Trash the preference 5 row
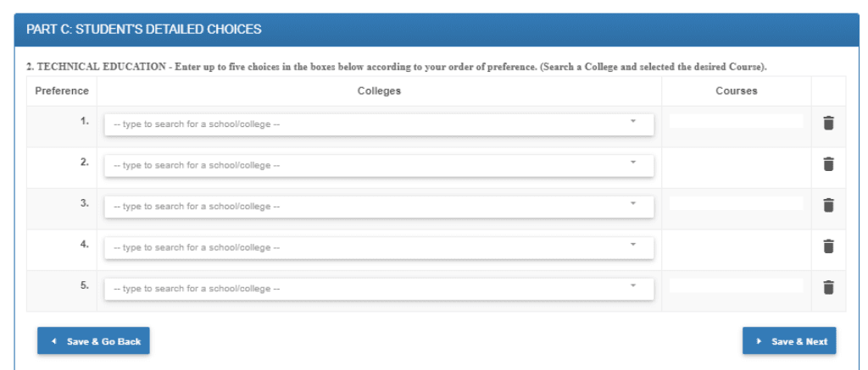Screen dimensions: 868x370 (x=828, y=288)
